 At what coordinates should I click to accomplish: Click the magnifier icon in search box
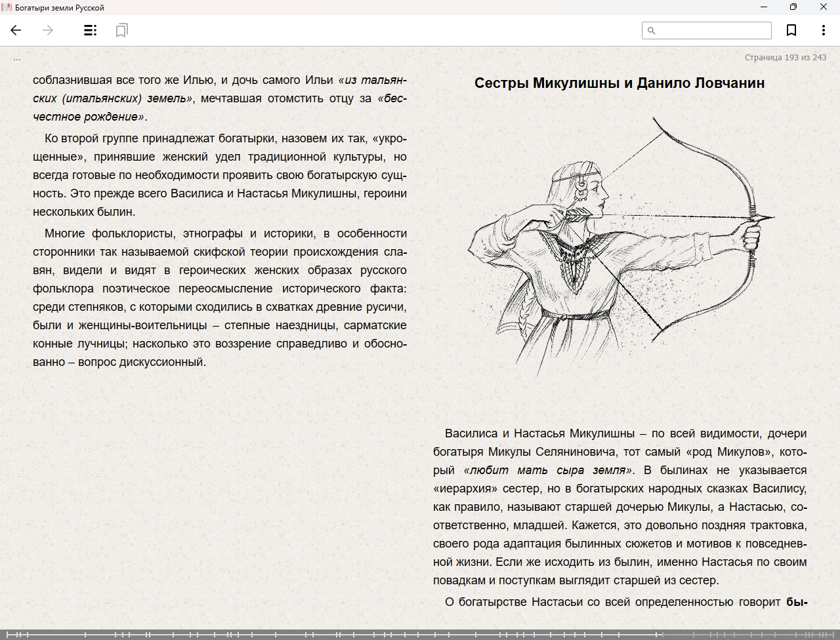652,31
